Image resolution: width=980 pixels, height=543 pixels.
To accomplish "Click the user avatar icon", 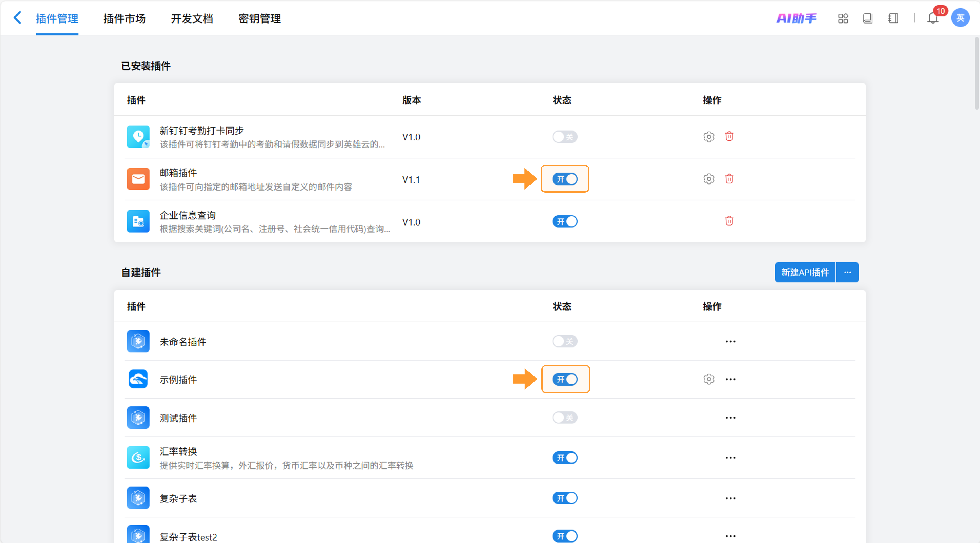I will 960,18.
